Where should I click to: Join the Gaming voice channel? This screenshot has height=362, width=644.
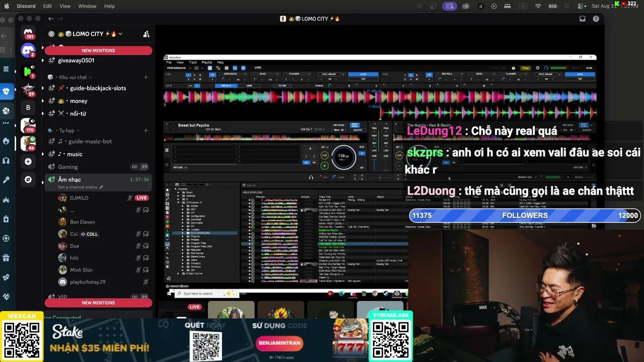(98, 167)
